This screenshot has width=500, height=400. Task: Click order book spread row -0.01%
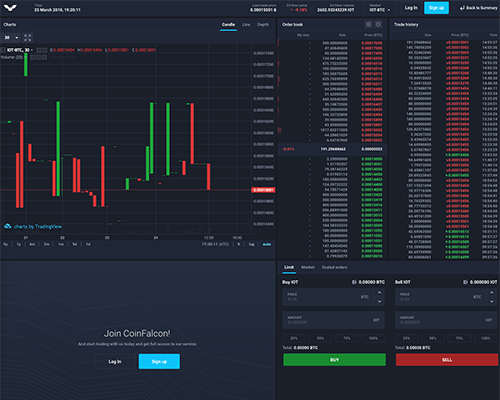(333, 149)
